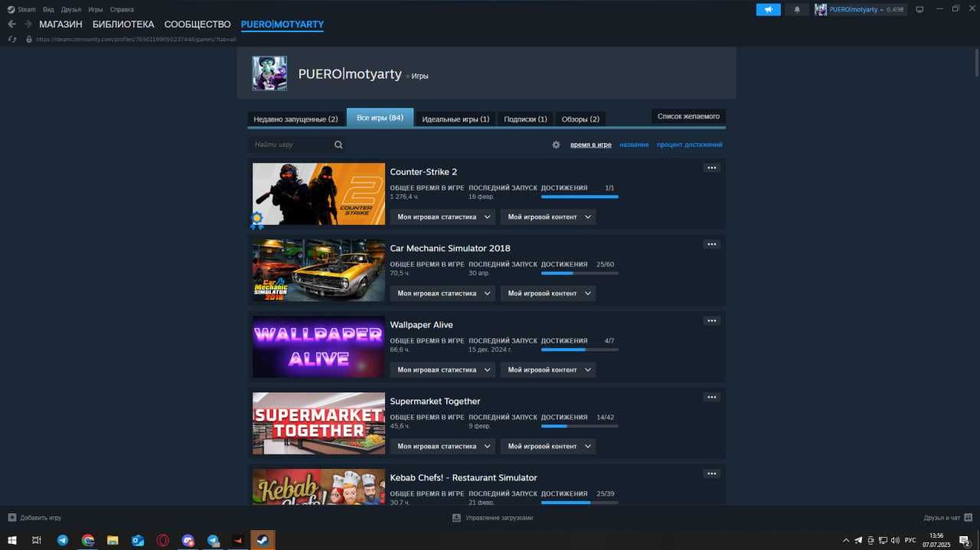Open the three-dots menu for Car Mechanic Simulator 2018
Screen dimensions: 980x550
tap(712, 244)
